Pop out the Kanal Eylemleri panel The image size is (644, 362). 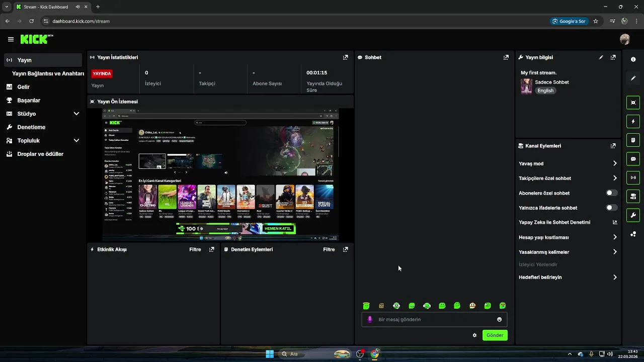pos(613,146)
